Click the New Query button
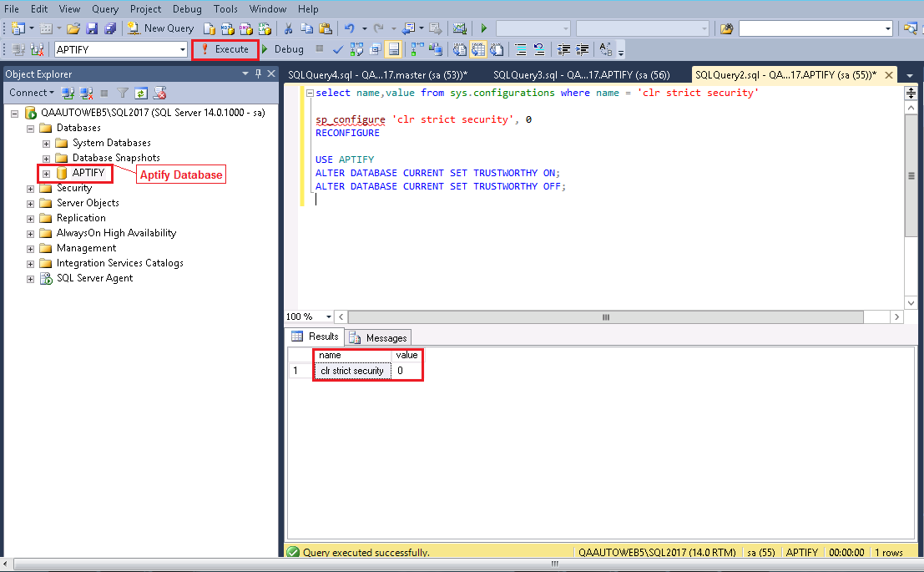This screenshot has width=924, height=572. (161, 28)
